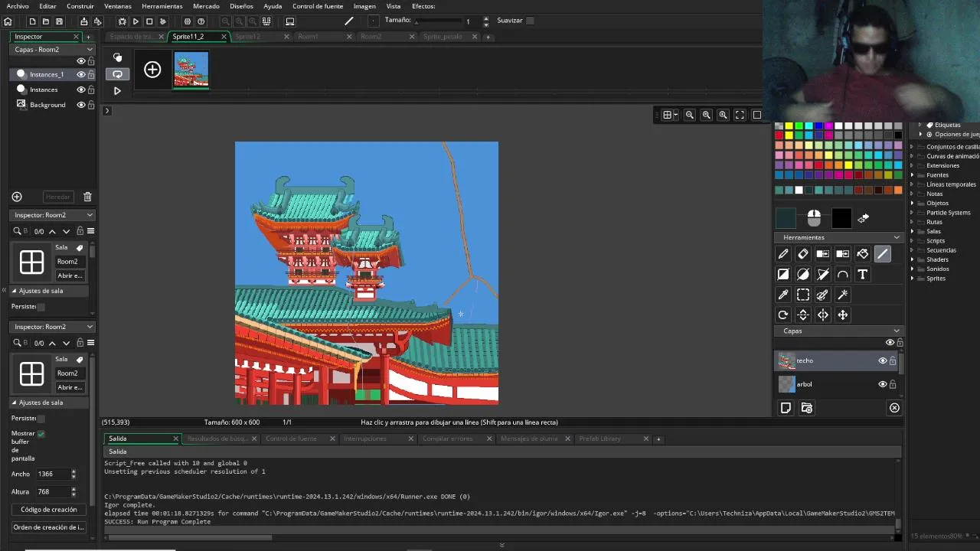
Task: Switch to the Compilar errores tab
Action: tap(448, 439)
